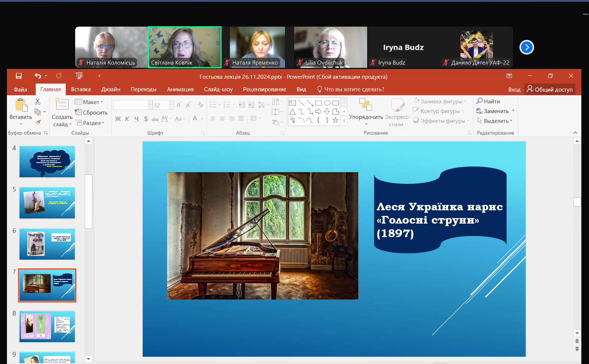
Task: Toggle bold Ж formatting
Action: [118, 119]
